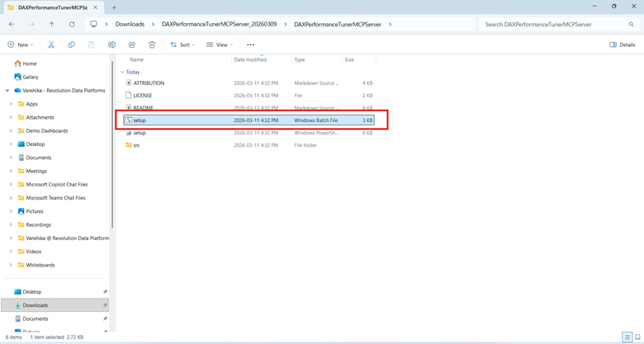Navigate back with the back arrow

[x=12, y=25]
